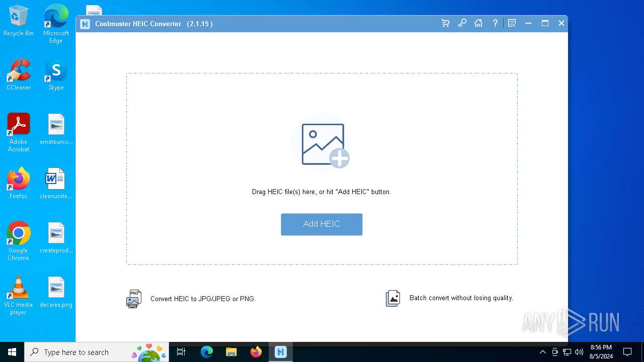The width and height of the screenshot is (644, 362).
Task: Open CCleaner desktop shortcut
Action: pos(19,75)
